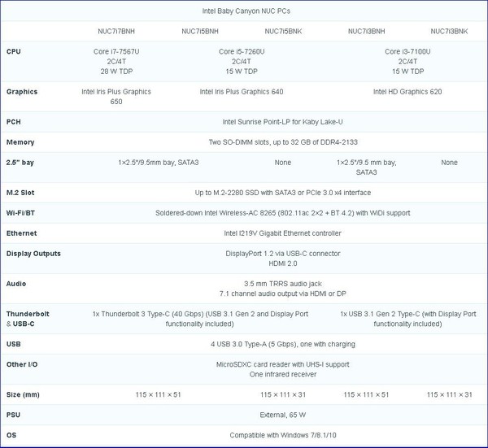Click the 'Thunderbolt & USB-C' row label
This screenshot has height=448, width=488.
click(28, 319)
